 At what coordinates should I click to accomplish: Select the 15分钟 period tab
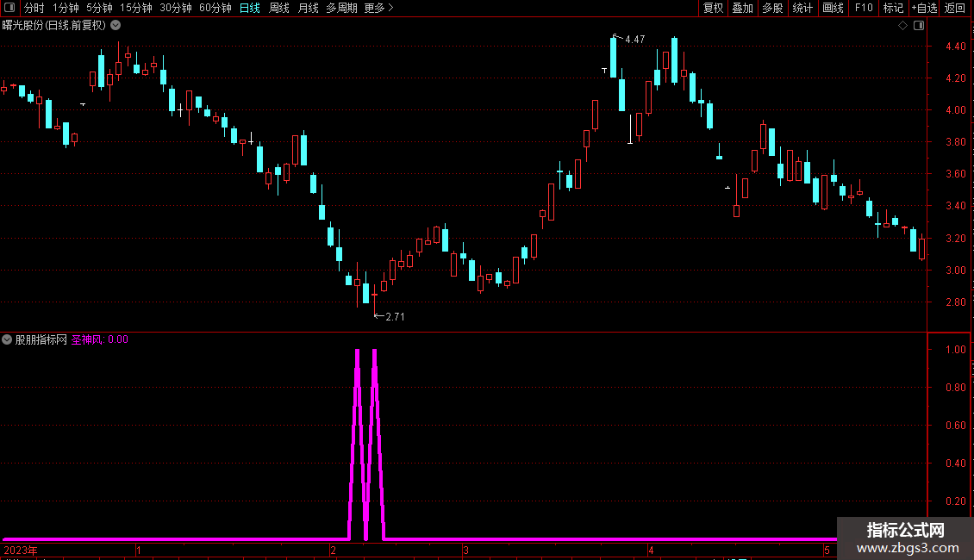(x=136, y=8)
